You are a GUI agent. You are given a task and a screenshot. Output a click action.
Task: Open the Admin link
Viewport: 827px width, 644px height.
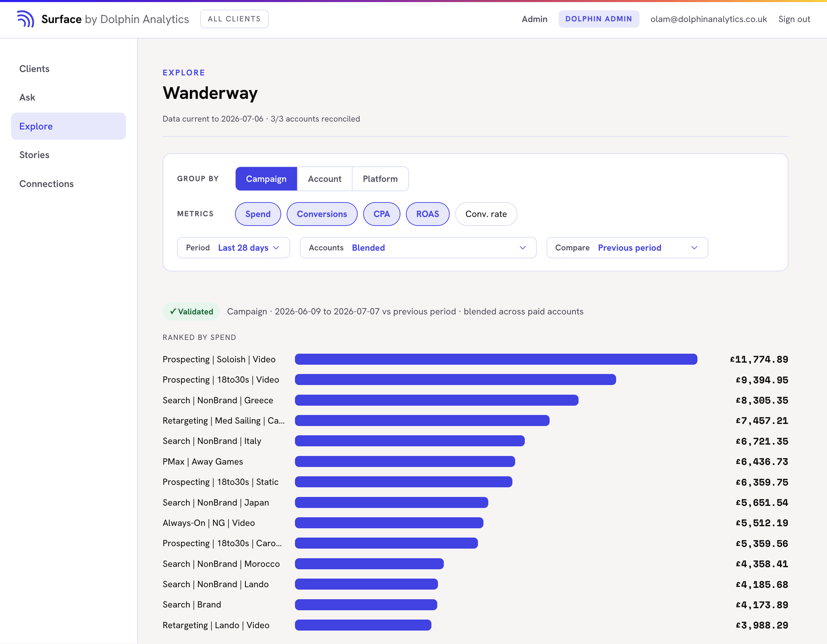[534, 19]
